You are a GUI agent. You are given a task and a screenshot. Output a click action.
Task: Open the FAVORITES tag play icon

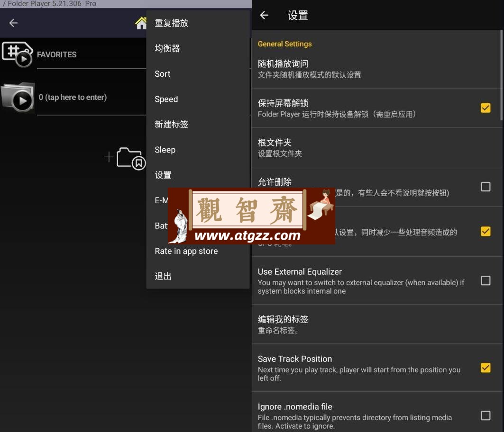pyautogui.click(x=18, y=54)
